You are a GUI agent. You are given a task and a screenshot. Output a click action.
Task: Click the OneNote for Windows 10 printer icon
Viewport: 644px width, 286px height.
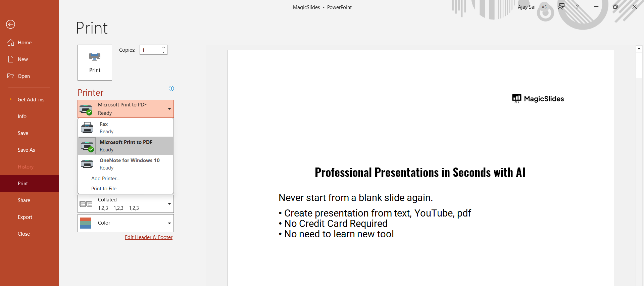point(87,164)
